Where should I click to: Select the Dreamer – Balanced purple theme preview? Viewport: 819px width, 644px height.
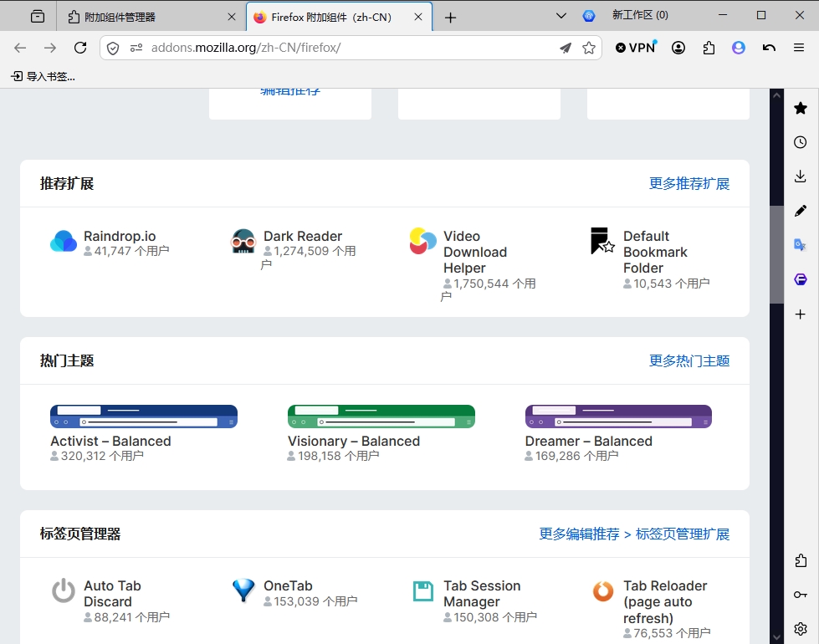click(618, 417)
